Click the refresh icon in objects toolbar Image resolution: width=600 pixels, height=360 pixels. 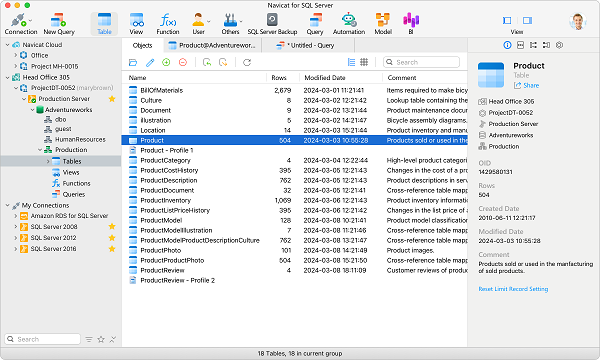[x=247, y=62]
